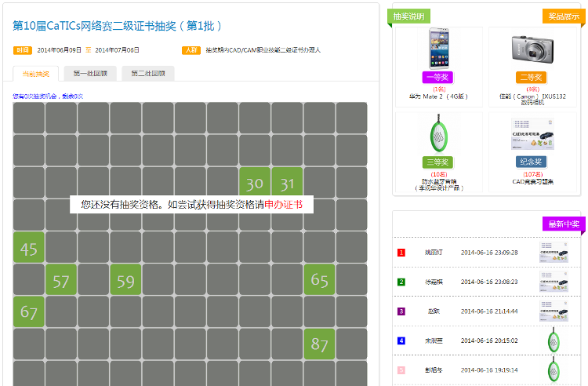This screenshot has width=588, height=386.
Task: Click the 申办证书 red link
Action: coord(288,204)
